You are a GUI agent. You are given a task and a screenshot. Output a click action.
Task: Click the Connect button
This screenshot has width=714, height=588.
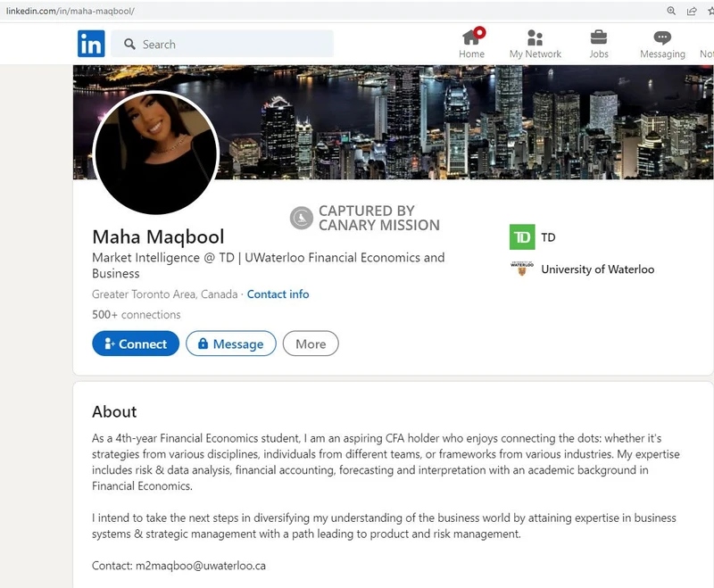tap(136, 344)
